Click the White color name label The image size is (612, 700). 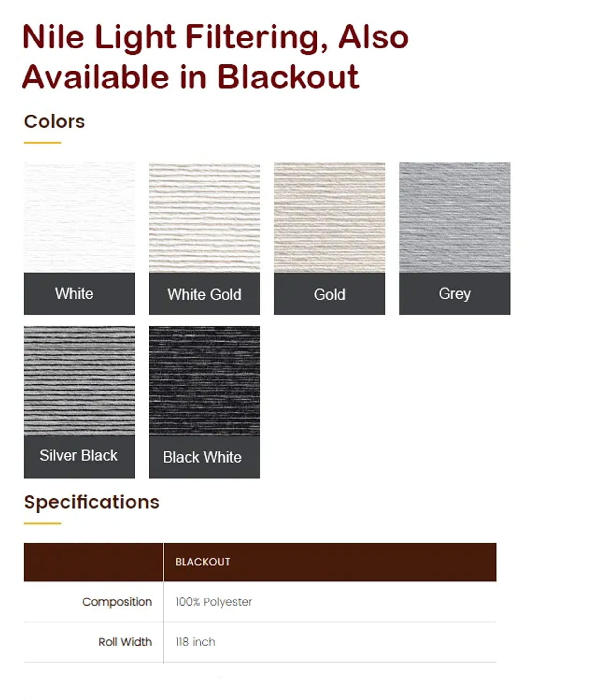click(75, 294)
